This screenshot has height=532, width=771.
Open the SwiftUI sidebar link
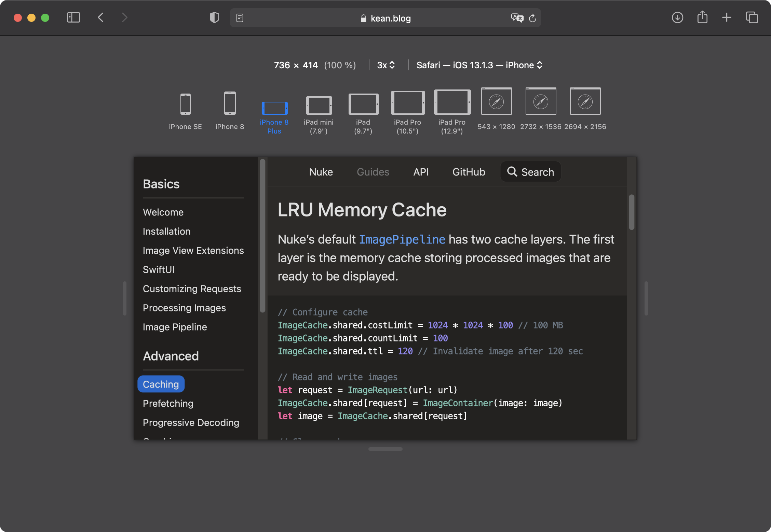159,269
